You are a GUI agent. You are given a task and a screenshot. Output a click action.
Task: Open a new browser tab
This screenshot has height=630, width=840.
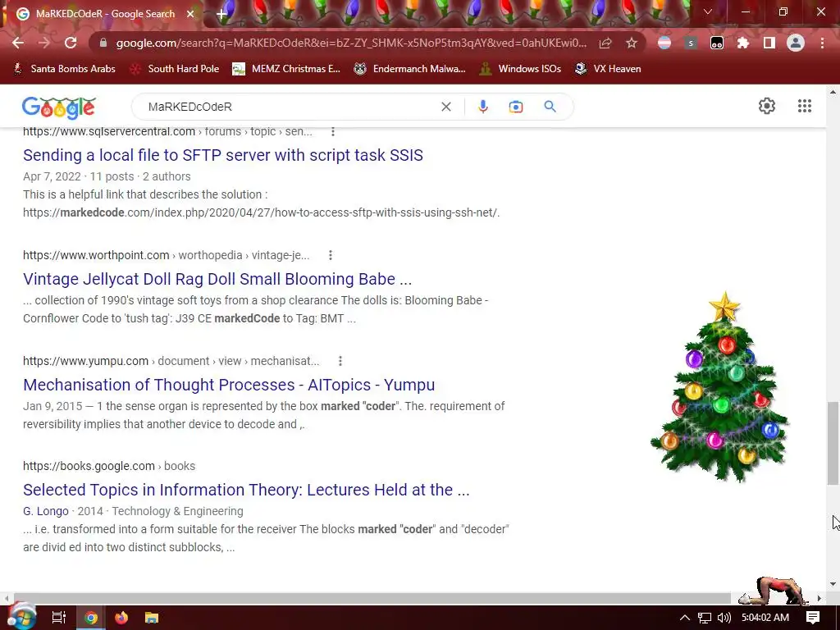[221, 14]
